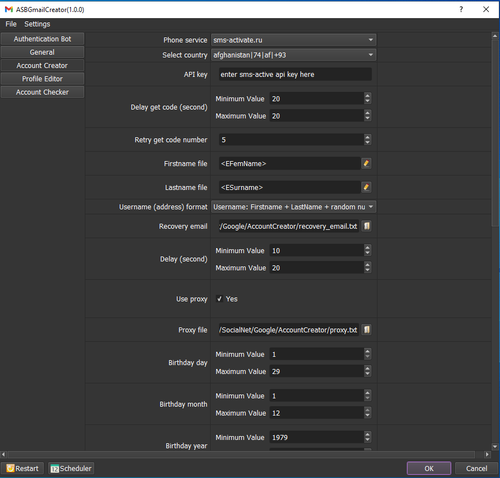Viewport: 500px width, 478px height.
Task: Click Birthday year Minimum Value spinner arrows
Action: tap(367, 437)
